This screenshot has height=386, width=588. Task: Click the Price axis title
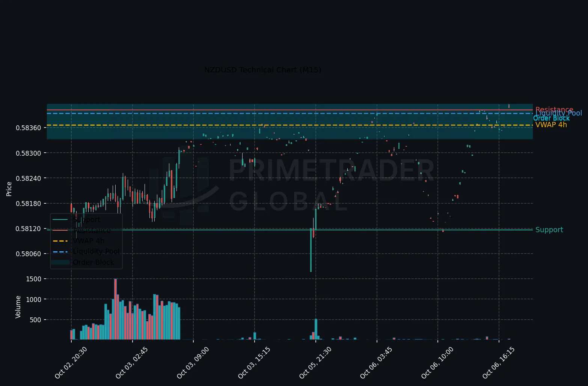(x=9, y=189)
